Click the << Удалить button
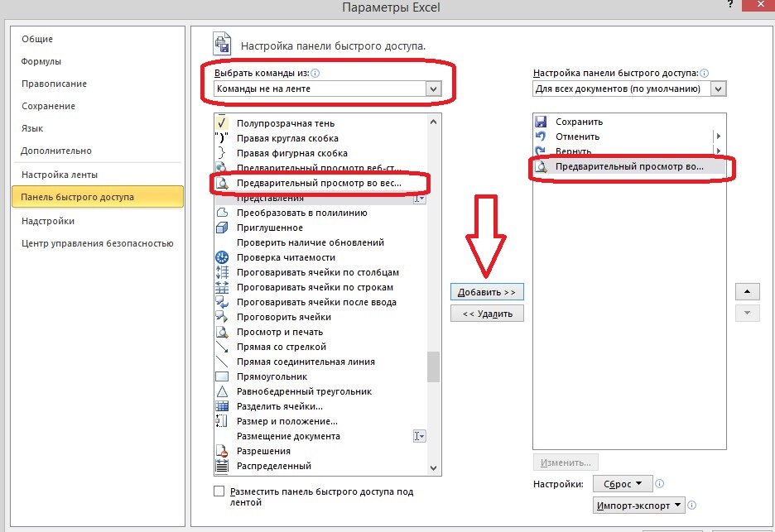775x532 pixels. 487,314
